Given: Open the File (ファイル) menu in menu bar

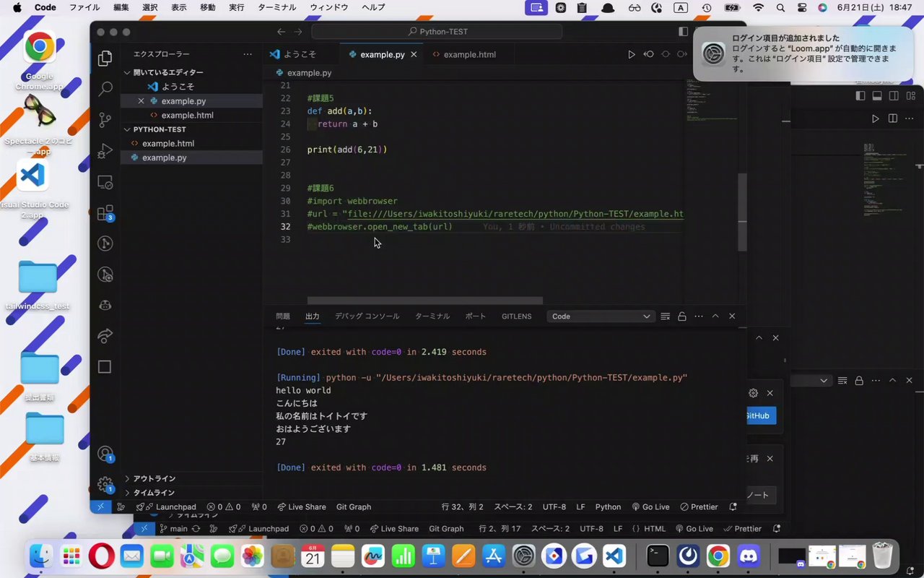Looking at the screenshot, I should [x=84, y=7].
